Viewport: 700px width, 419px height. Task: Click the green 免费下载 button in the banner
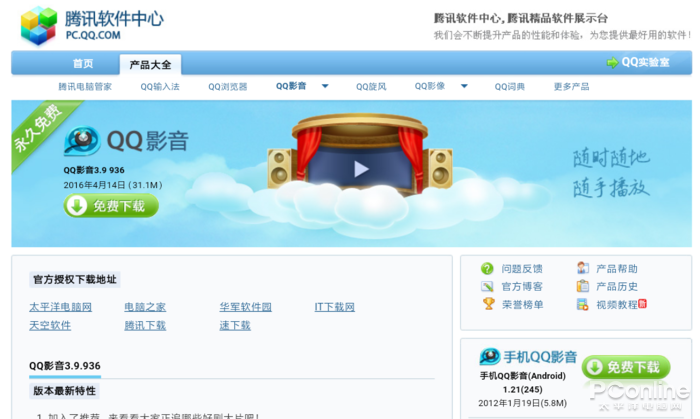[111, 206]
